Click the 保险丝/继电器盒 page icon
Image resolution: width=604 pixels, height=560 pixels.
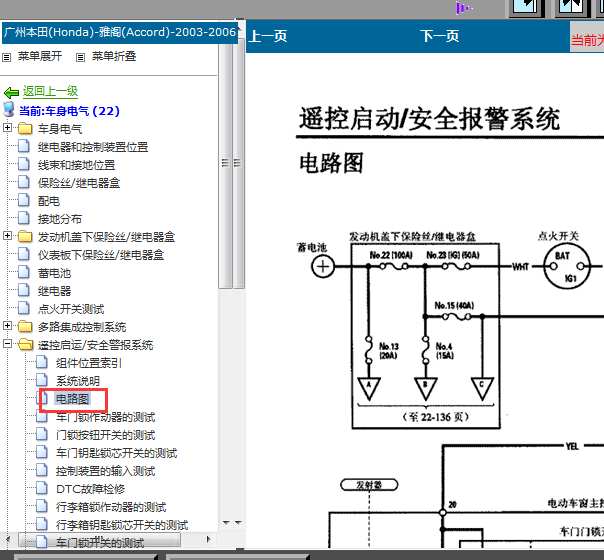tap(24, 182)
